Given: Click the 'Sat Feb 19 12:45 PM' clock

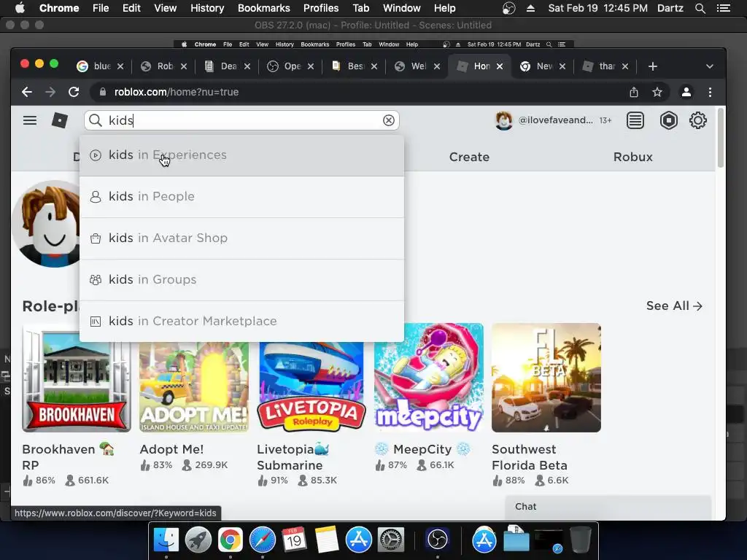Looking at the screenshot, I should (x=598, y=8).
